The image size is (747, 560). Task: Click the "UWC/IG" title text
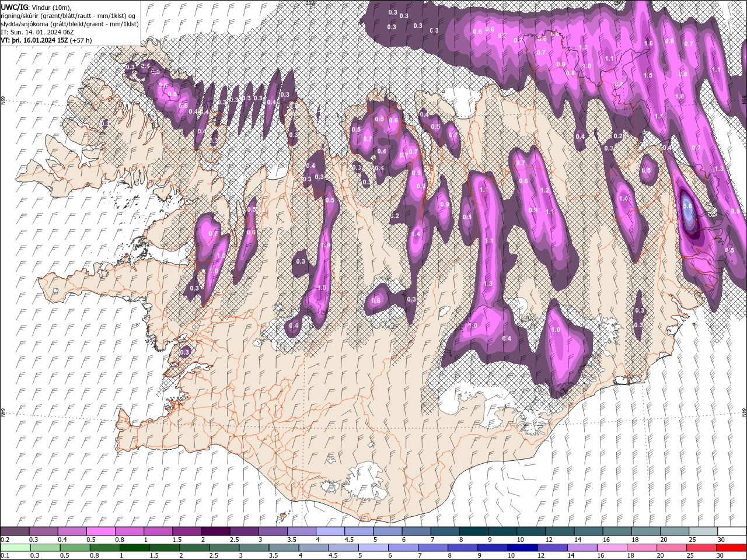14,7
